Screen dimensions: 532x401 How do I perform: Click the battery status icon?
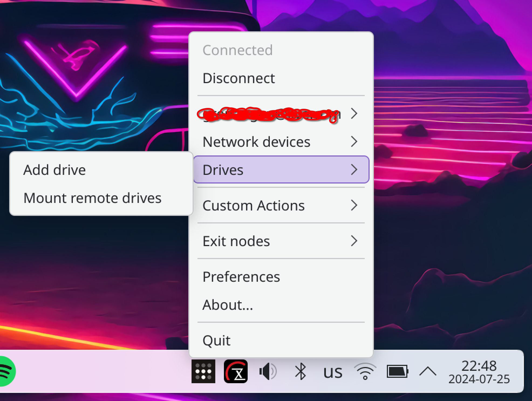point(397,371)
